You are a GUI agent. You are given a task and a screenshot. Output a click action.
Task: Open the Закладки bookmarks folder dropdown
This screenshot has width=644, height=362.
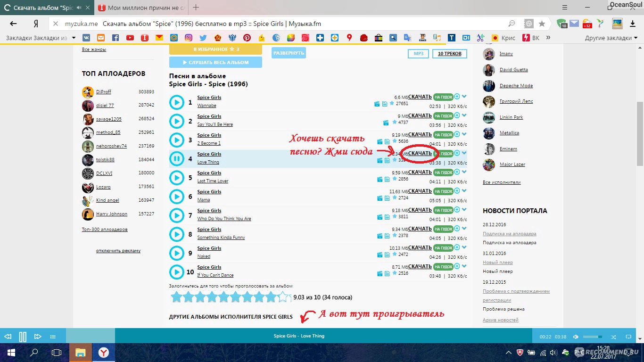pos(40,38)
